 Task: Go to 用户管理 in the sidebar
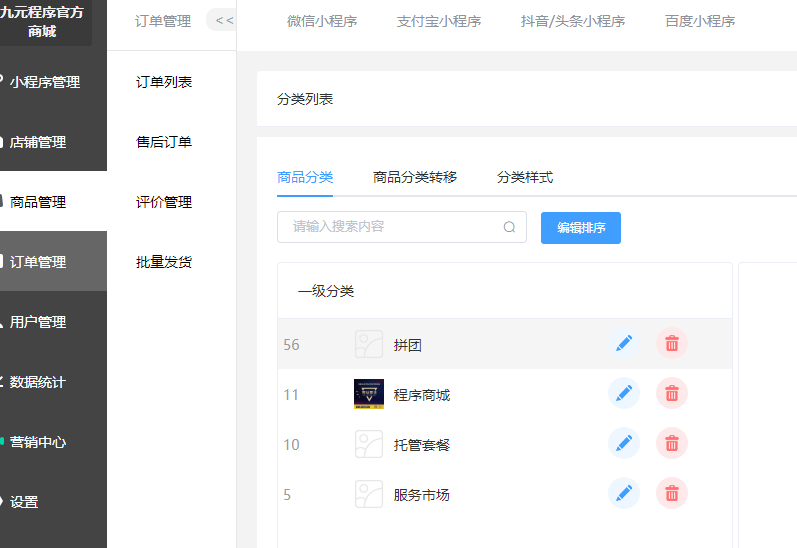click(x=38, y=322)
